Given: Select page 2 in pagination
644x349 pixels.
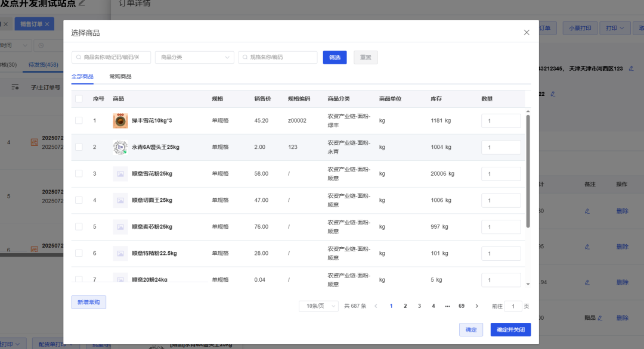Looking at the screenshot, I should 405,306.
